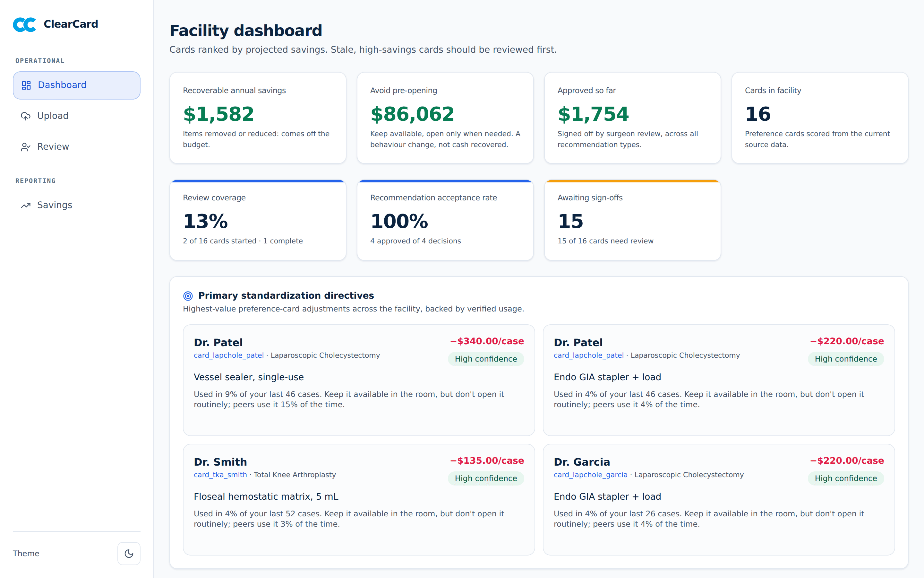Click the Facility dashboard heading
This screenshot has width=924, height=578.
246,31
